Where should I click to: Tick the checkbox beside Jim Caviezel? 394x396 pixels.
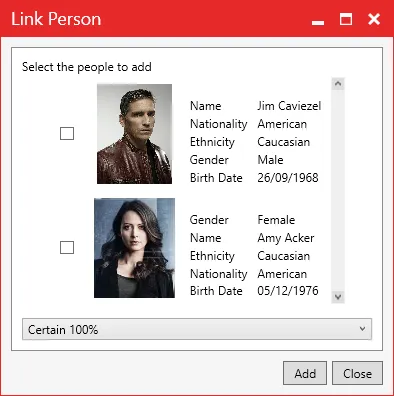coord(67,134)
